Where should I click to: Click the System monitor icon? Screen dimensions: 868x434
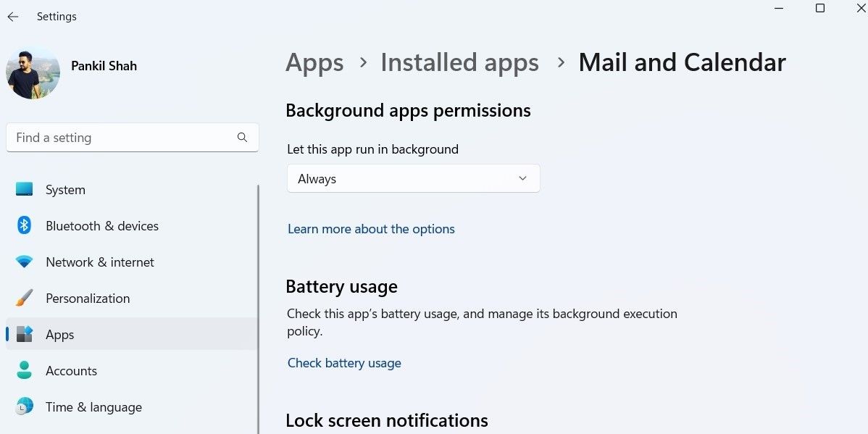25,189
